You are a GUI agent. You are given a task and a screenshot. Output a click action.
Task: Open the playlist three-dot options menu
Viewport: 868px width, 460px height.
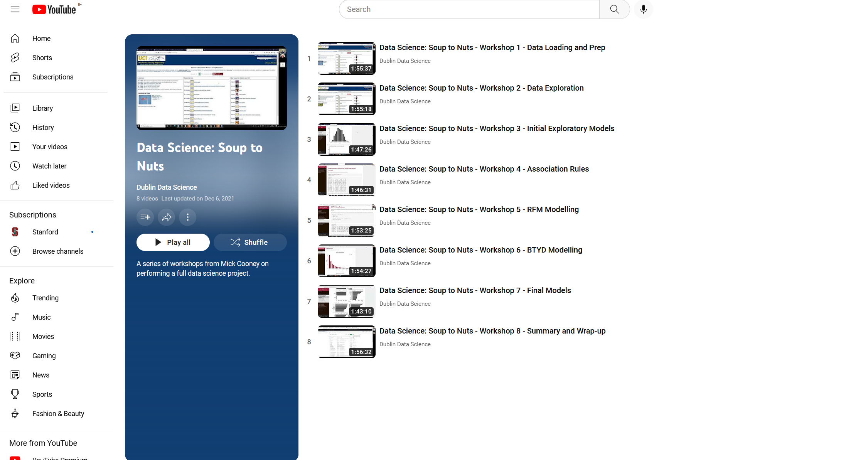(x=188, y=217)
